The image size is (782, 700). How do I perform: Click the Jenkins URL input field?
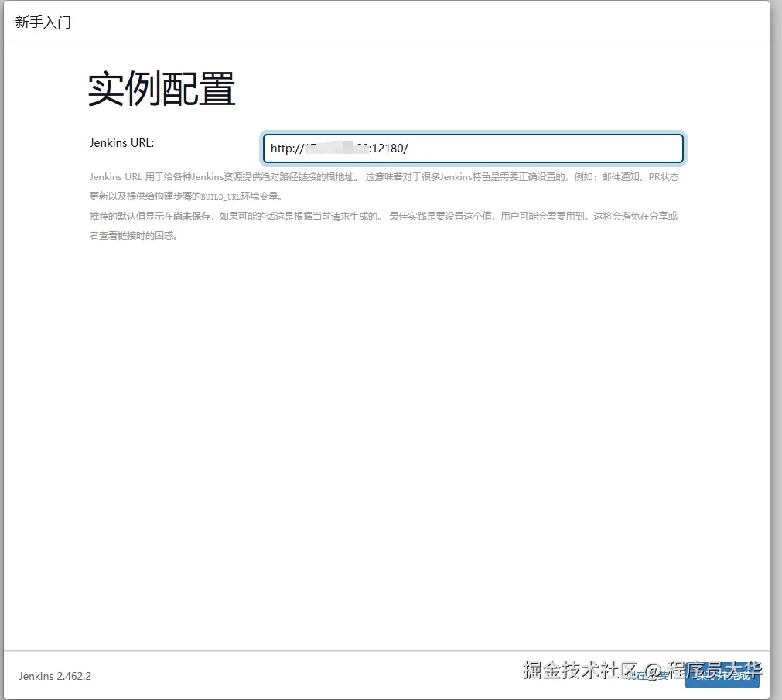[x=473, y=148]
